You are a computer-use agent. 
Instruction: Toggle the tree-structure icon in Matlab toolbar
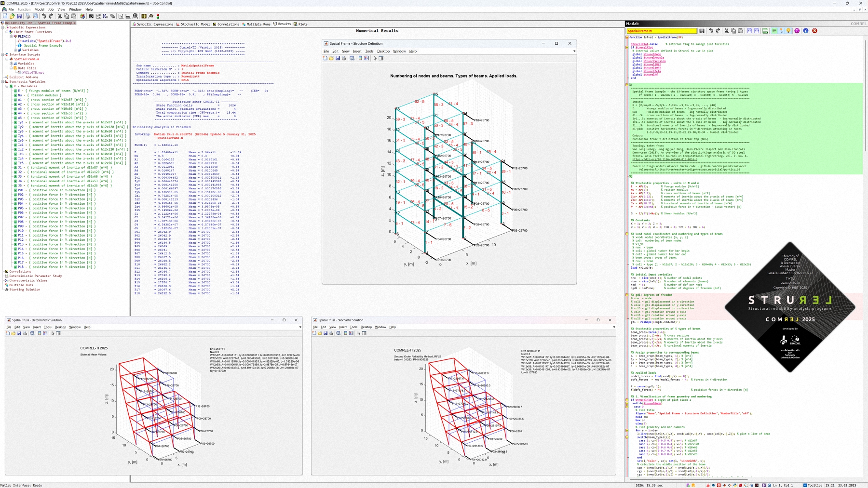(781, 31)
